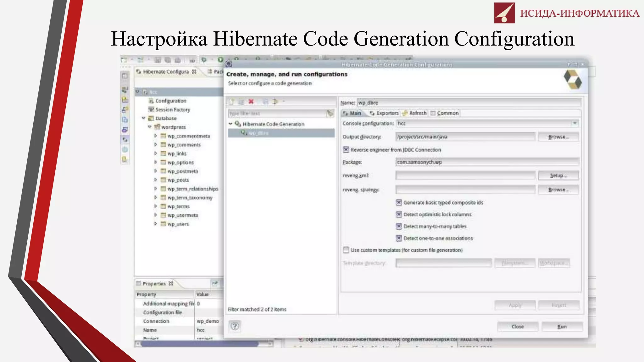The width and height of the screenshot is (644, 362).
Task: Click the collapse all icon in dialog toolbar
Action: pyautogui.click(x=265, y=101)
